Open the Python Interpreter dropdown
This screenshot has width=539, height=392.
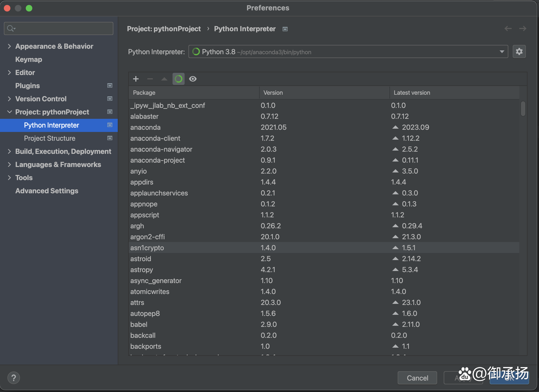coord(348,52)
